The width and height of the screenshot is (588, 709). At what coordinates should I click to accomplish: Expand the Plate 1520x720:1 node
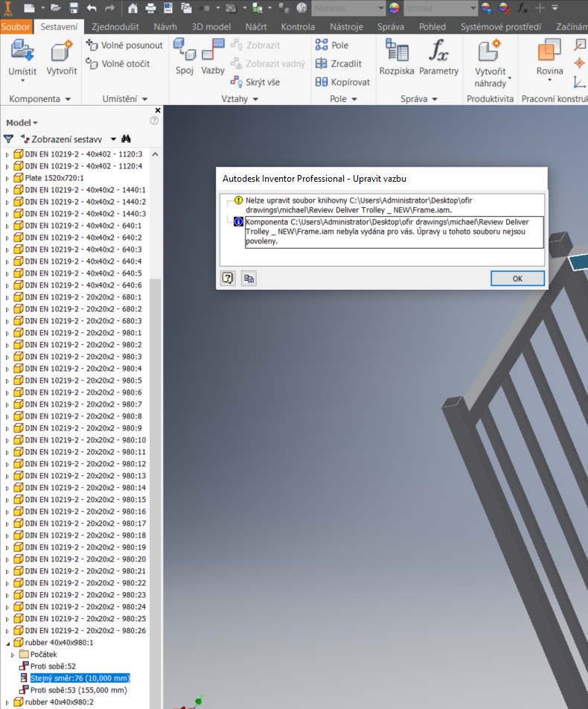pos(7,178)
